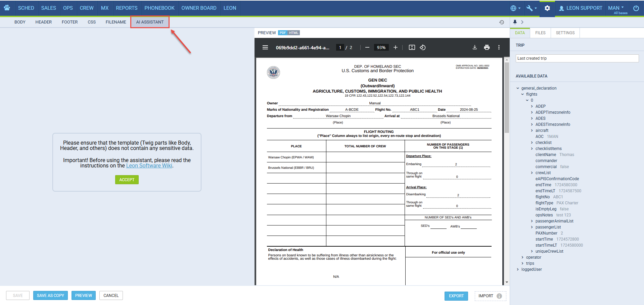Open the SETTINGS tab in right panel
Viewport: 644px width, 305px height.
coord(565,33)
